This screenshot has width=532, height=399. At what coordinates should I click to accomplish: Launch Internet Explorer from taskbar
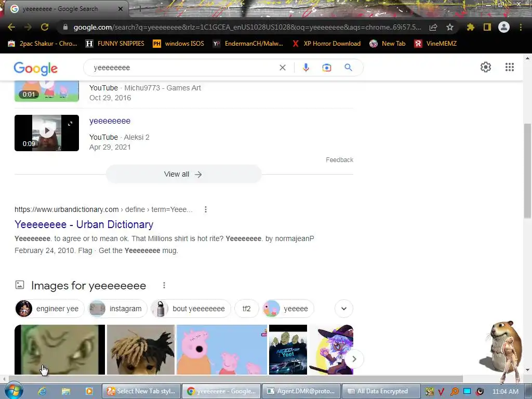[42, 391]
